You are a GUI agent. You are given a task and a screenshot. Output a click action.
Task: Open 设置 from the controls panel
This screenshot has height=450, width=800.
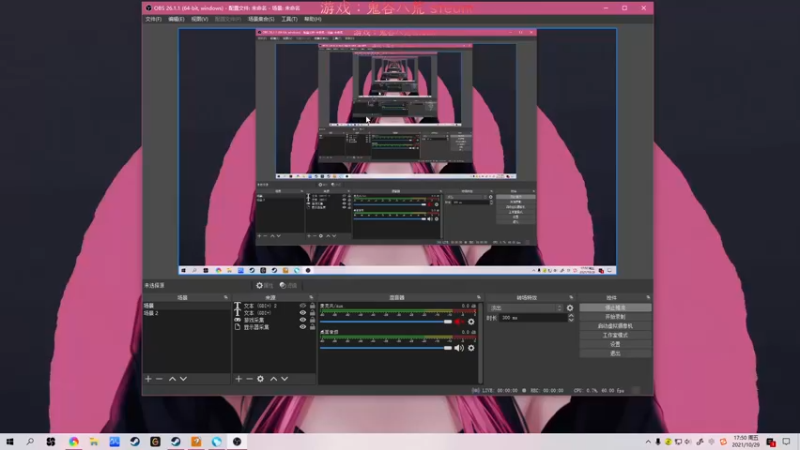(x=615, y=344)
